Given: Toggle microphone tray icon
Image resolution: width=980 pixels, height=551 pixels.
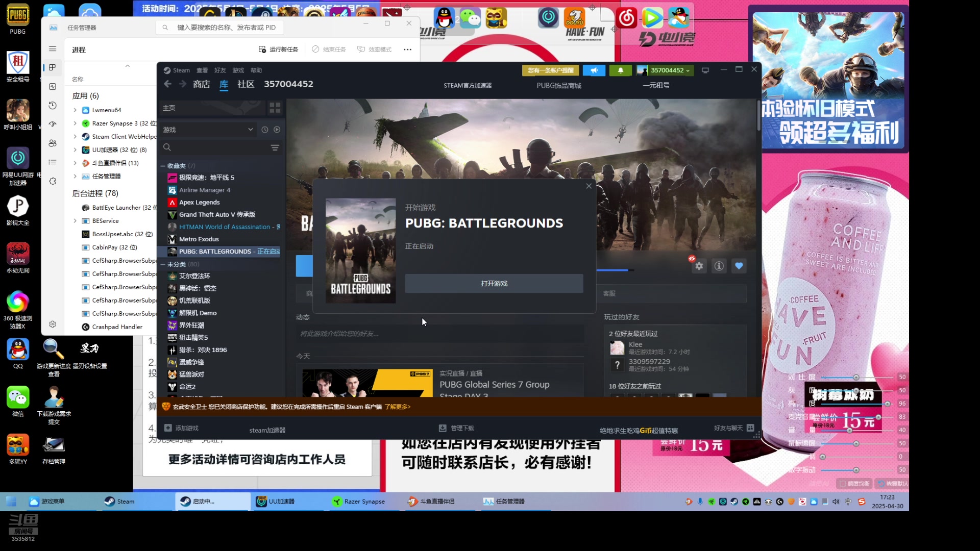Looking at the screenshot, I should (x=700, y=502).
